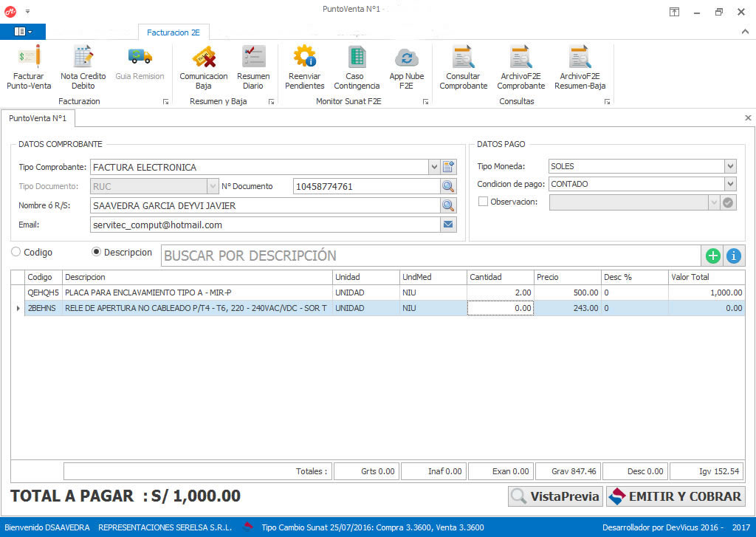Collapse the ribbon with the chevron
This screenshot has height=537, width=756.
pos(745,32)
